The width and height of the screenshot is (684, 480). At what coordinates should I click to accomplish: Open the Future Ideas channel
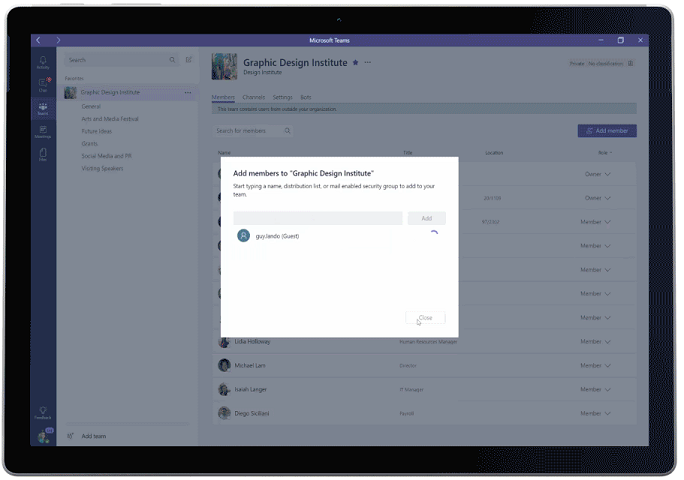tap(97, 131)
